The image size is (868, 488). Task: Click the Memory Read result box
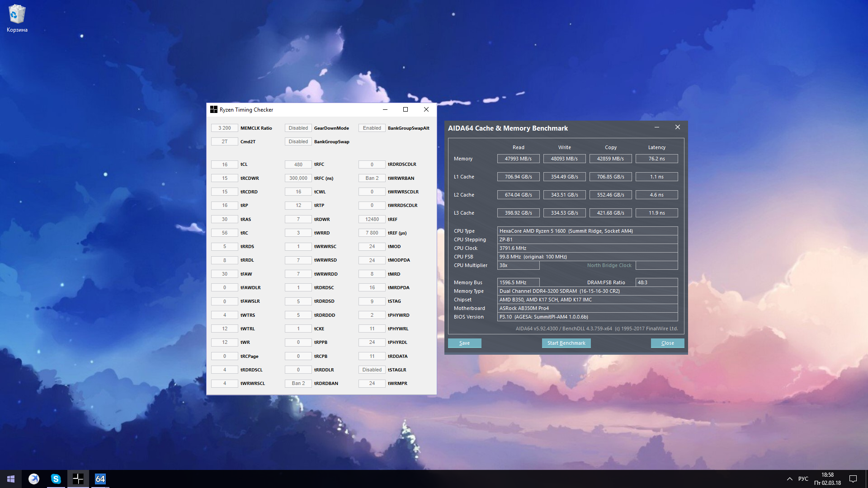[x=518, y=159]
